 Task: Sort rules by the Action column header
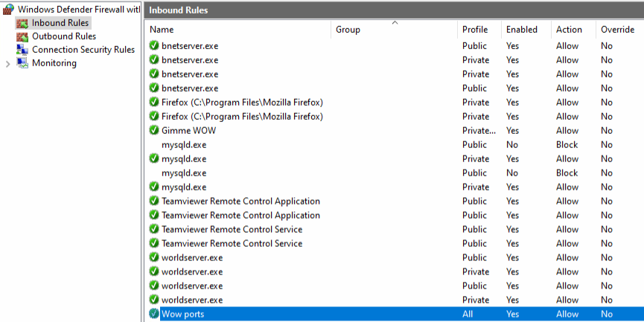coord(569,30)
